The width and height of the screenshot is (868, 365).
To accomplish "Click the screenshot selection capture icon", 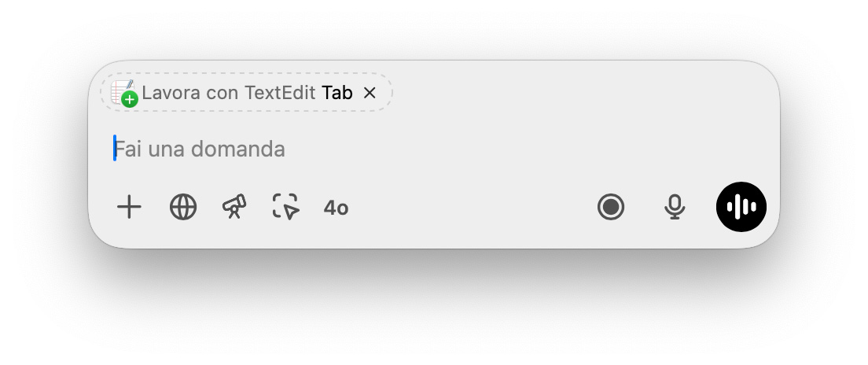I will (x=286, y=207).
